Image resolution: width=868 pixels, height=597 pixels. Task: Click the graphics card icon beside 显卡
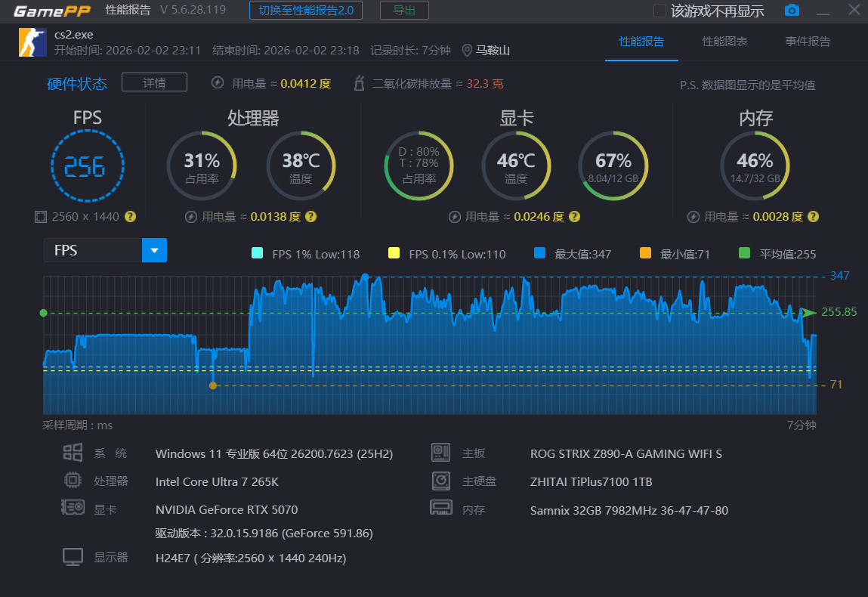click(73, 507)
